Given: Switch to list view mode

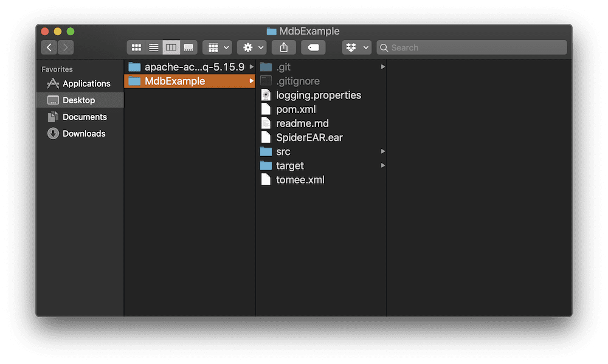Looking at the screenshot, I should tap(154, 47).
